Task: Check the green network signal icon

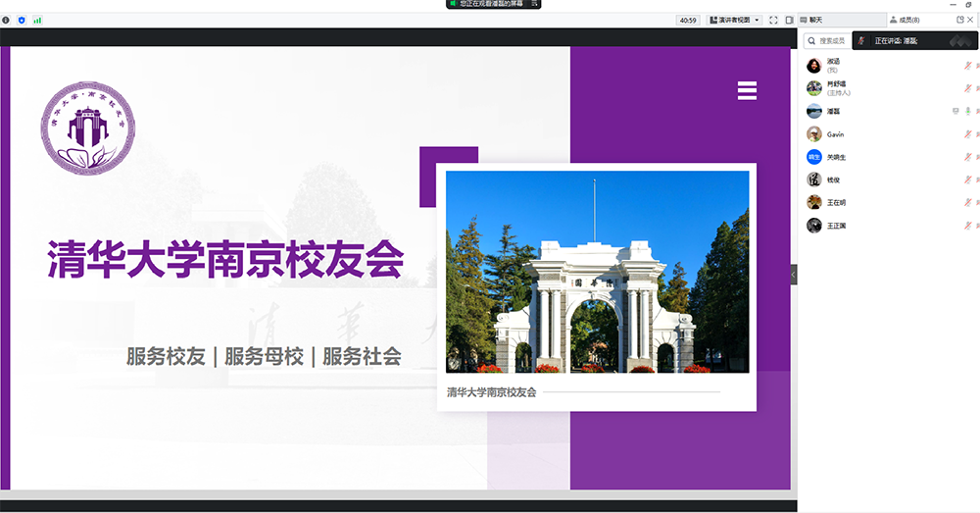Action: click(37, 20)
